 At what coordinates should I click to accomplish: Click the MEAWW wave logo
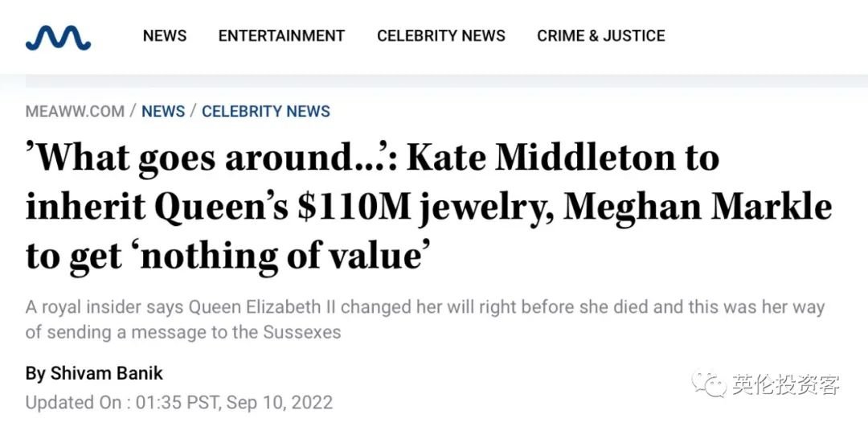[58, 39]
